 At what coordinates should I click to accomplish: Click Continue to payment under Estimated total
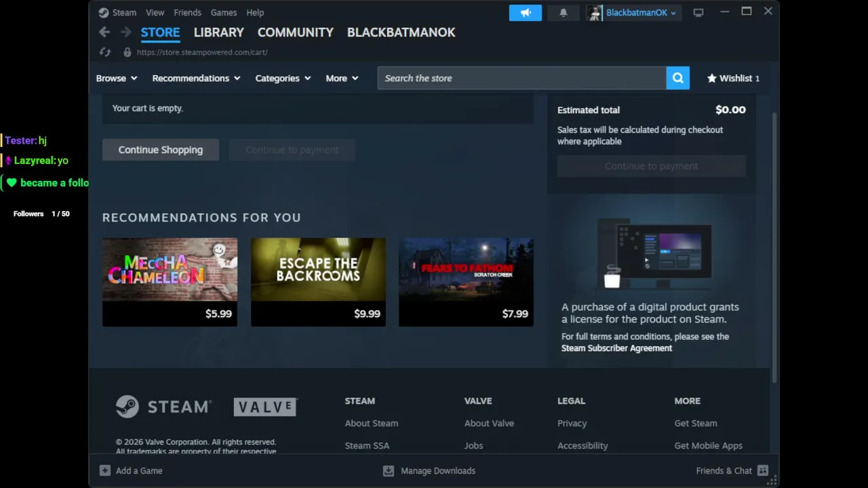point(652,166)
